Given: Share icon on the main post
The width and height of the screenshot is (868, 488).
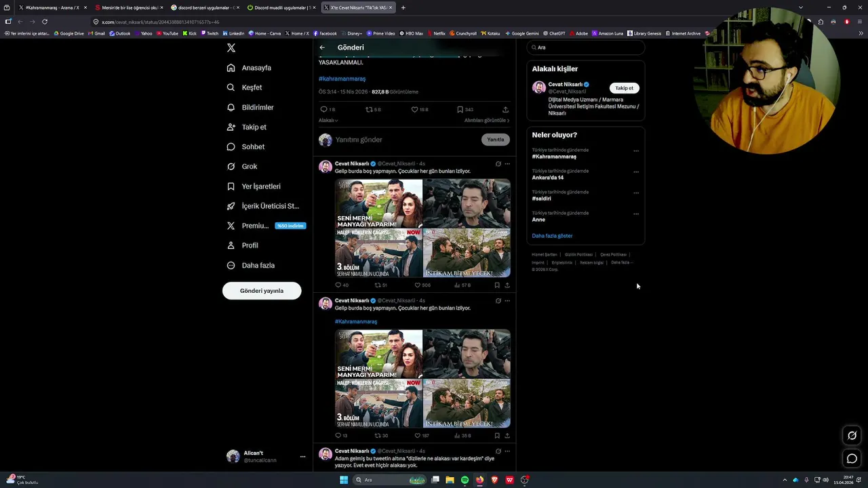Looking at the screenshot, I should [505, 109].
